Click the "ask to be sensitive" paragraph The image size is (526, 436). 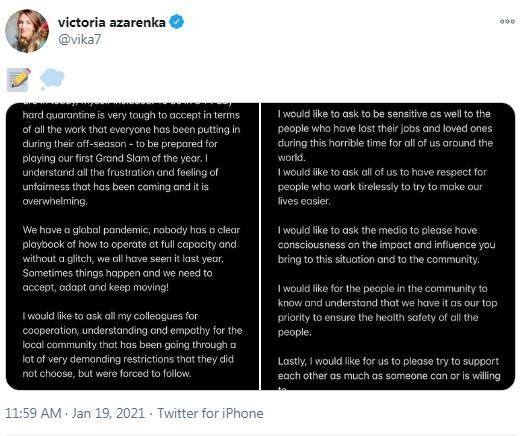[385, 135]
